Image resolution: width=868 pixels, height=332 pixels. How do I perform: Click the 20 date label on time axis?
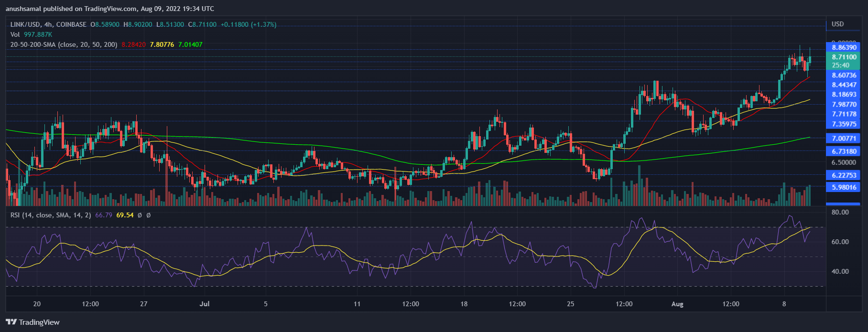[x=37, y=304]
